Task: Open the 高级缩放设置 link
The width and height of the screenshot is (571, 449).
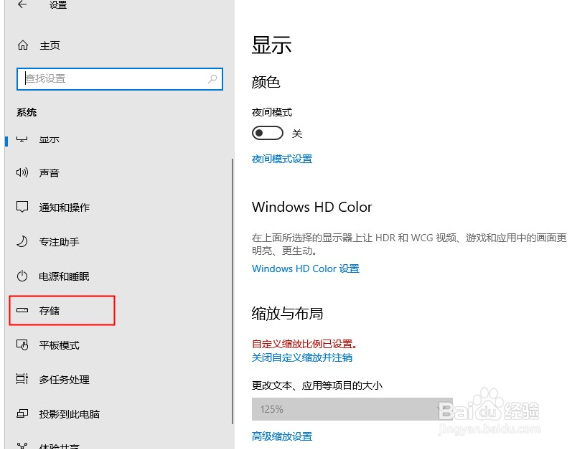Action: click(282, 436)
